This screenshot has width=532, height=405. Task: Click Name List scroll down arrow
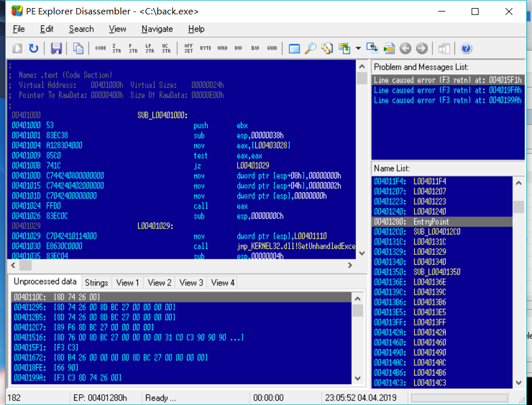(518, 383)
